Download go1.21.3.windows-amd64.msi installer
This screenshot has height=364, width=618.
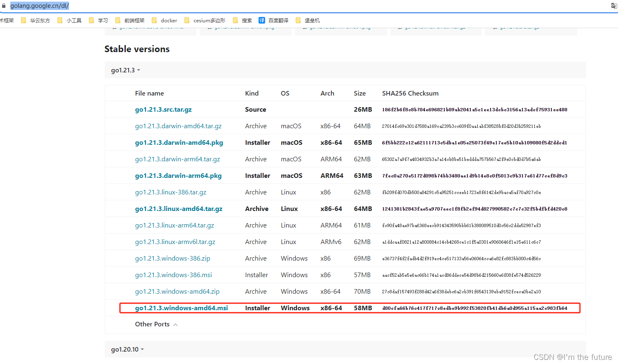point(181,308)
